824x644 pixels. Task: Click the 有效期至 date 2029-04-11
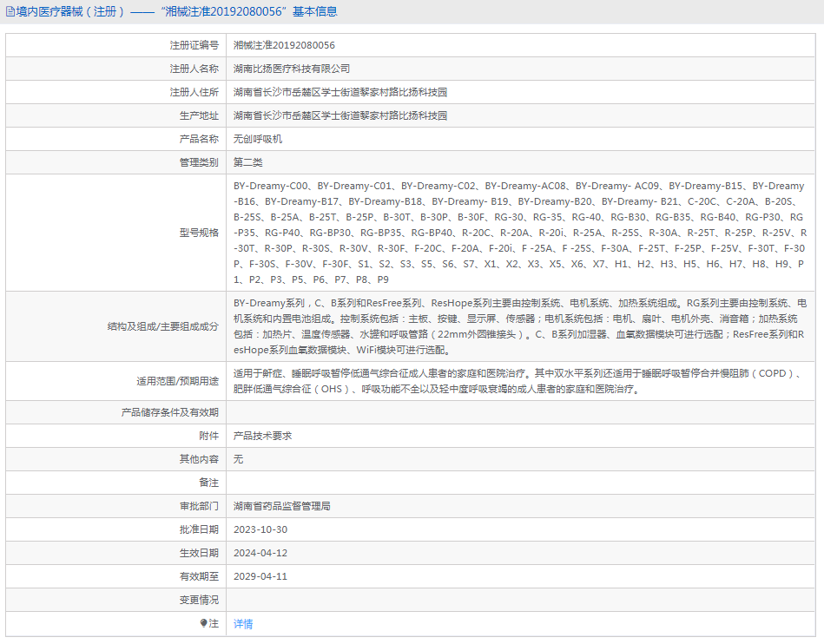click(261, 575)
